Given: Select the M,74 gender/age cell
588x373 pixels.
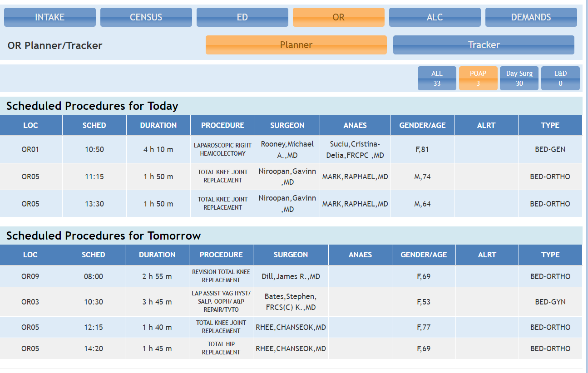Looking at the screenshot, I should [422, 177].
